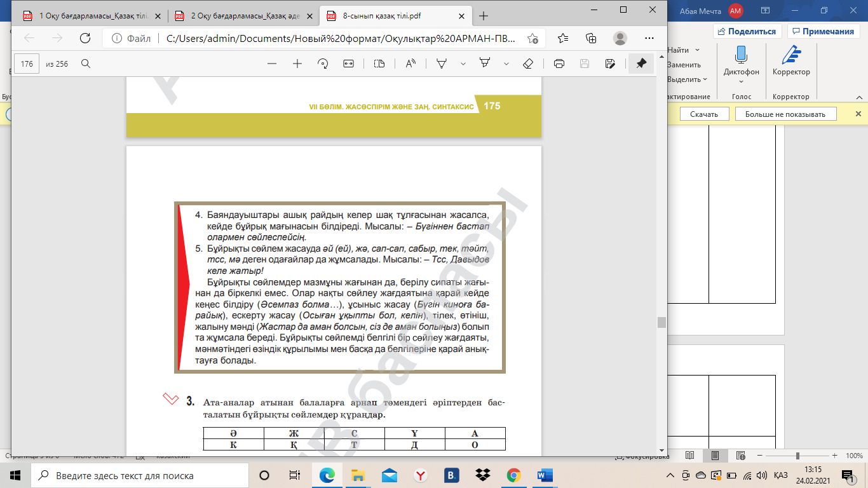This screenshot has height=488, width=868.
Task: Reload the PDF page in Edge
Action: [85, 38]
